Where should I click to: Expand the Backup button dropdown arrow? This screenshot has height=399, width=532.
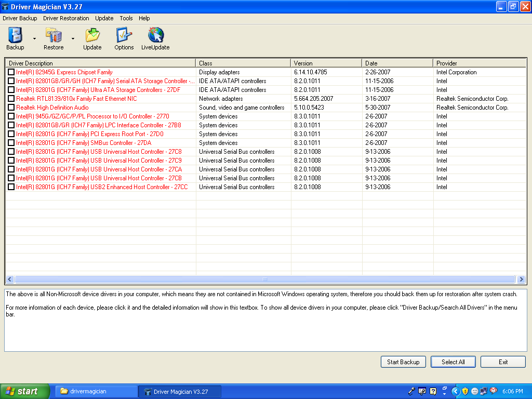tap(34, 38)
